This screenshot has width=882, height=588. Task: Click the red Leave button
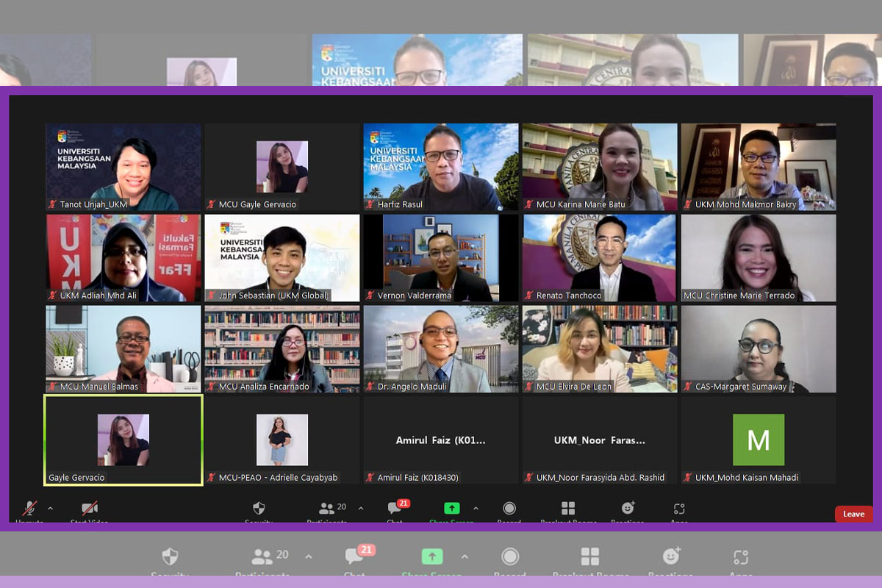tap(853, 514)
